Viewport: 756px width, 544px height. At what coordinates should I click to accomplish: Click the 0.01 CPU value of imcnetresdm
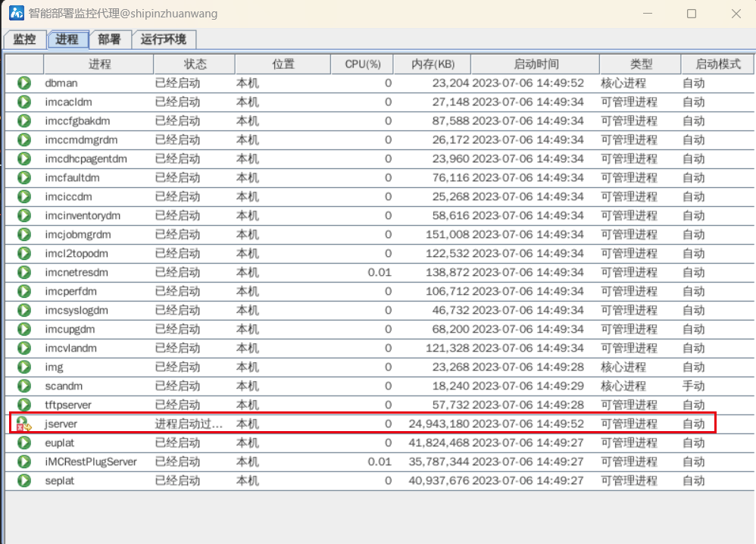380,273
